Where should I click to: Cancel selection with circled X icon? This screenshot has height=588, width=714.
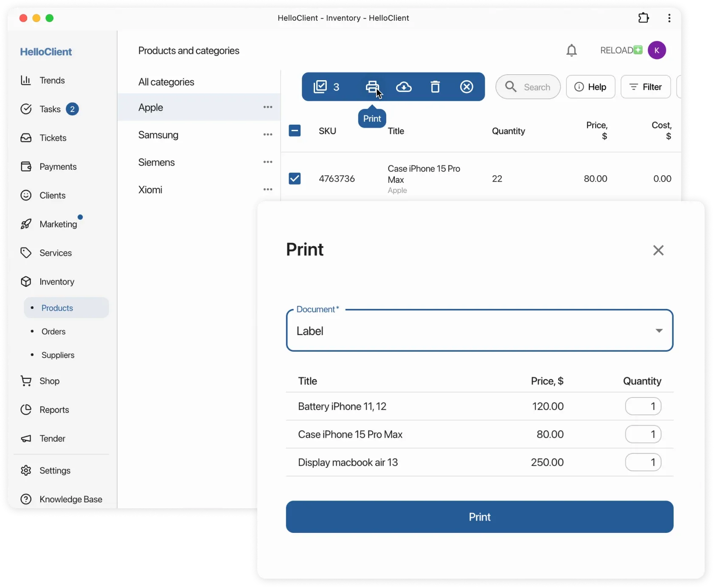coord(467,87)
